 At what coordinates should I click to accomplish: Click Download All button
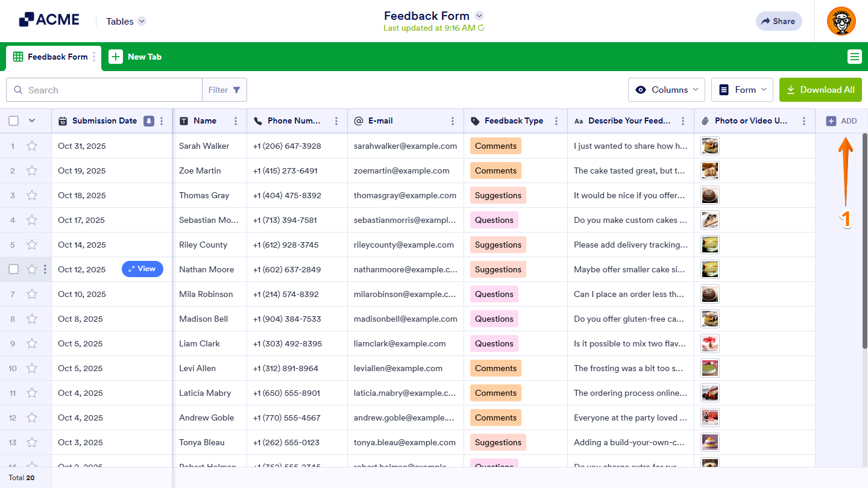coord(820,90)
